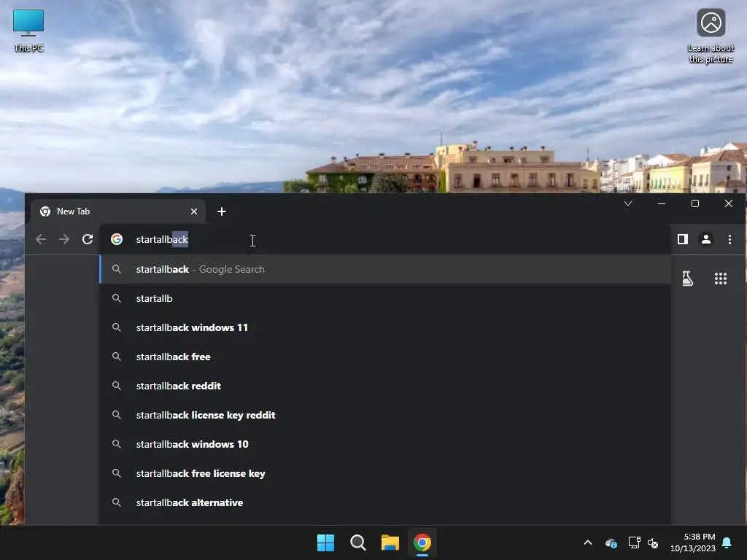Select the 'startallb' suggestion
Viewport: 747px width, 560px height.
click(x=385, y=298)
